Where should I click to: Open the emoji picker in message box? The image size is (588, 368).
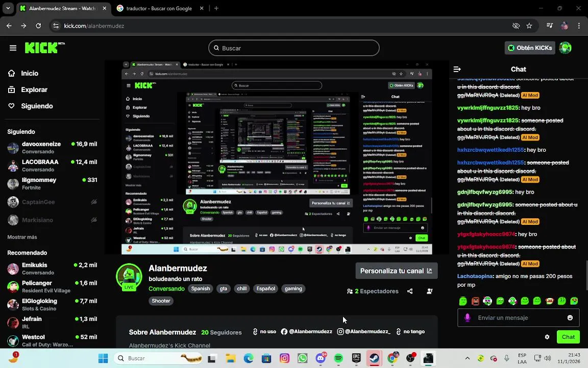tap(570, 318)
